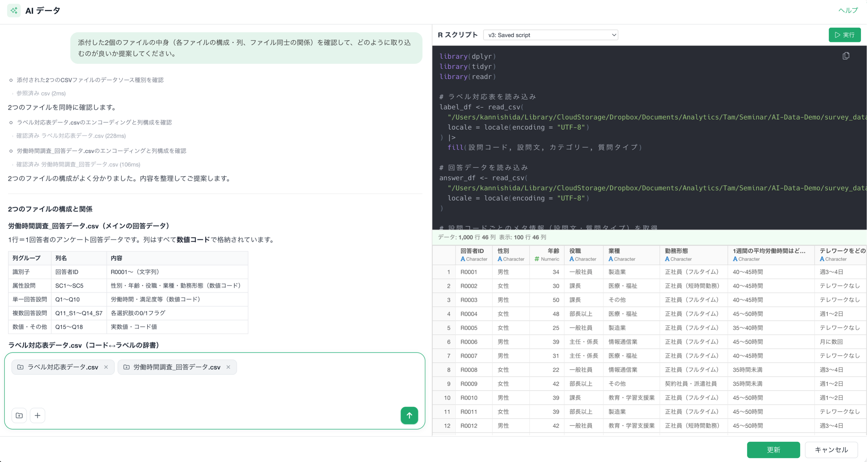The image size is (868, 462).
Task: Click the AI データ sparkle logo icon
Action: 14,11
